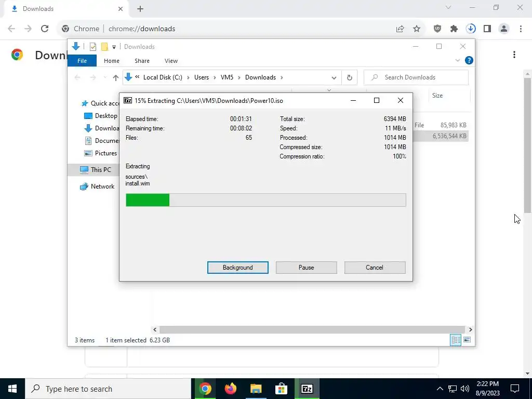Select Local Disk (C:) in breadcrumb
The height and width of the screenshot is (399, 532).
click(163, 77)
